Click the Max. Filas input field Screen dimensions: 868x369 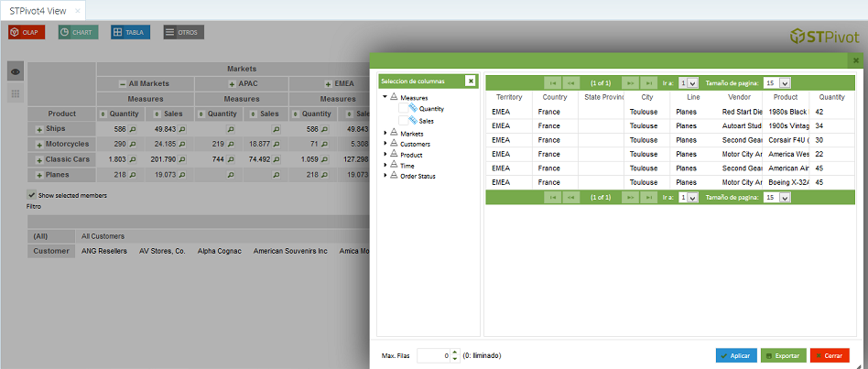pyautogui.click(x=431, y=355)
